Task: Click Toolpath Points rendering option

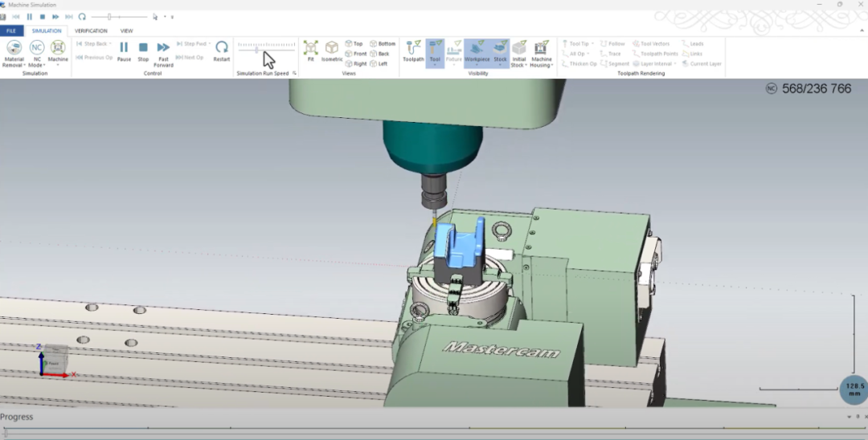Action: click(x=655, y=54)
